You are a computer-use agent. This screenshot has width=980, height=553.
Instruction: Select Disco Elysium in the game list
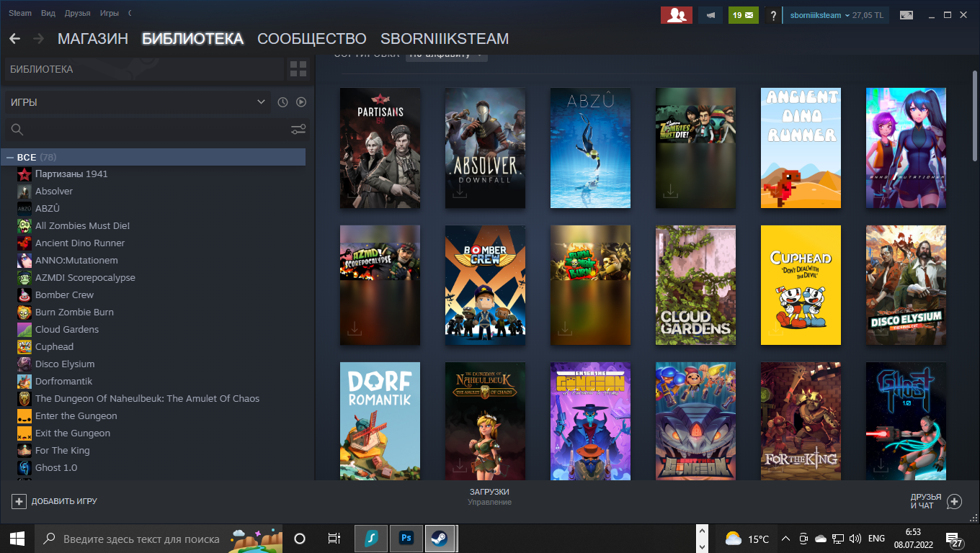65,364
